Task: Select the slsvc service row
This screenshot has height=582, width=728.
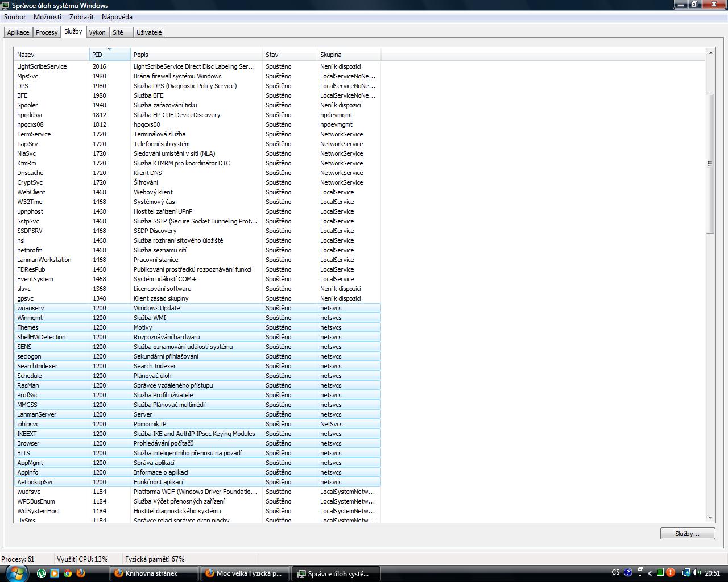Action: [x=197, y=289]
